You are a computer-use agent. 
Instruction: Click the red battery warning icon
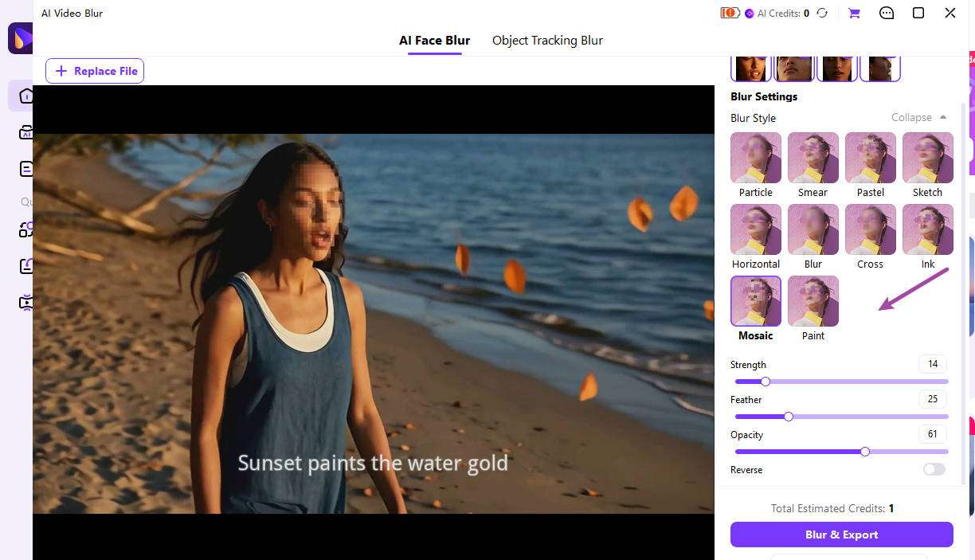[x=730, y=13]
